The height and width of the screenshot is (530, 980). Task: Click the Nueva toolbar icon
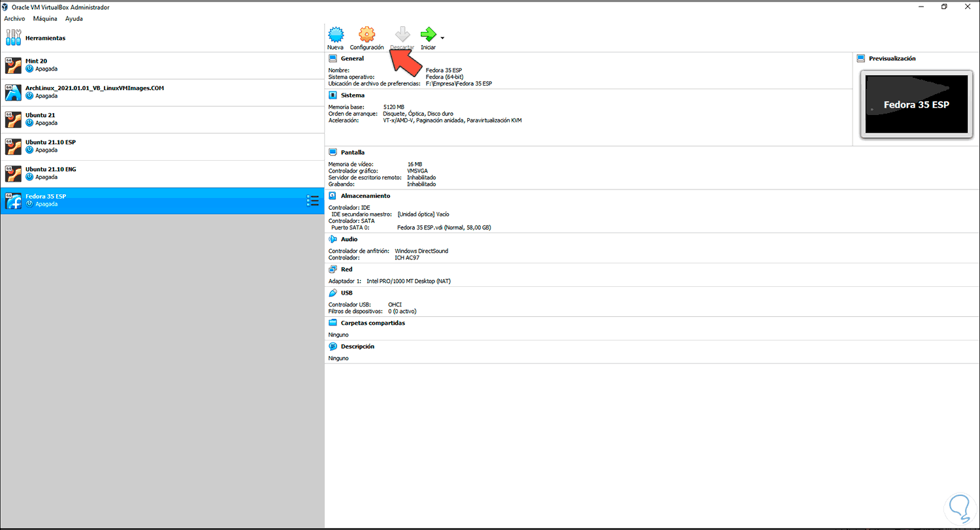tap(335, 34)
